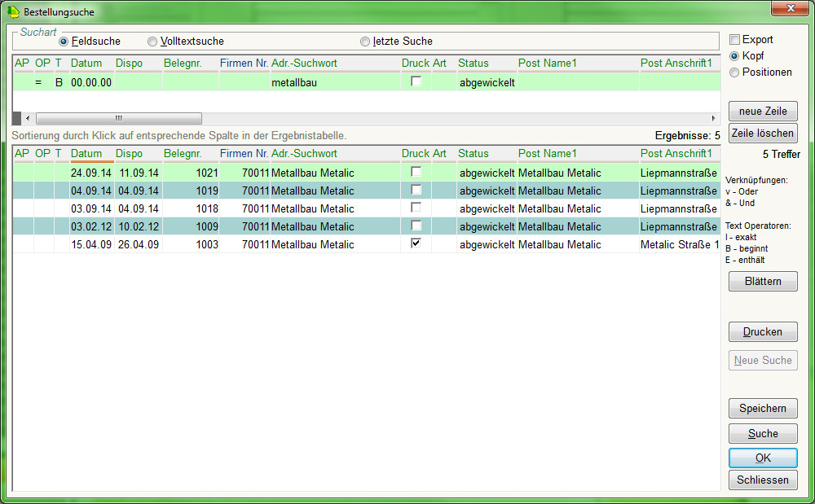Select the result with Belegnr. 1018
This screenshot has width=815, height=504.
point(367,208)
